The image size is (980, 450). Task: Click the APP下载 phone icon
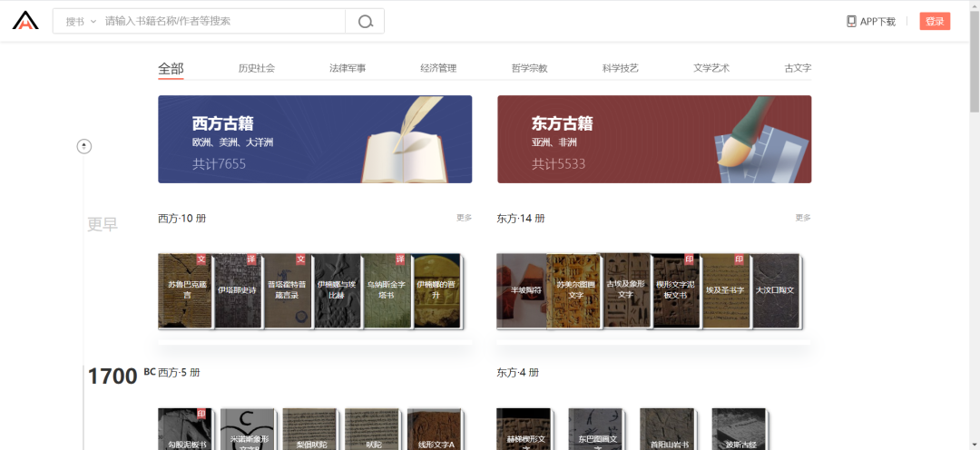(851, 21)
